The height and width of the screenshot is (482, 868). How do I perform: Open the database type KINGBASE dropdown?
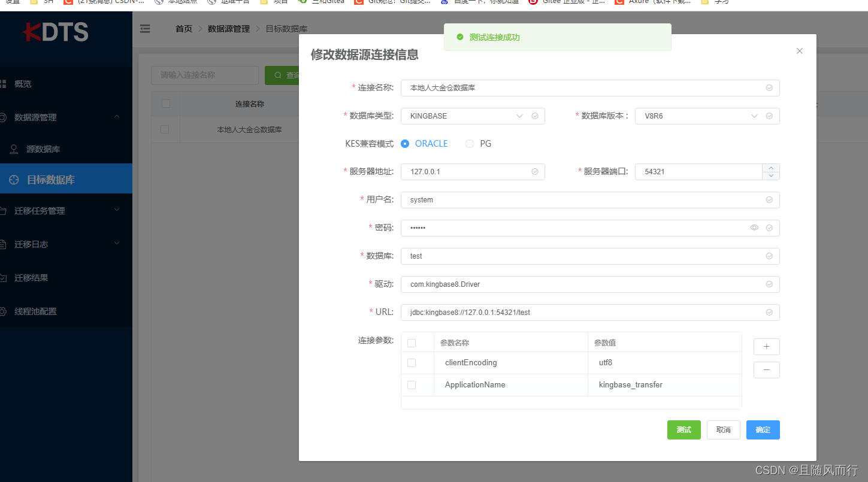pos(473,116)
